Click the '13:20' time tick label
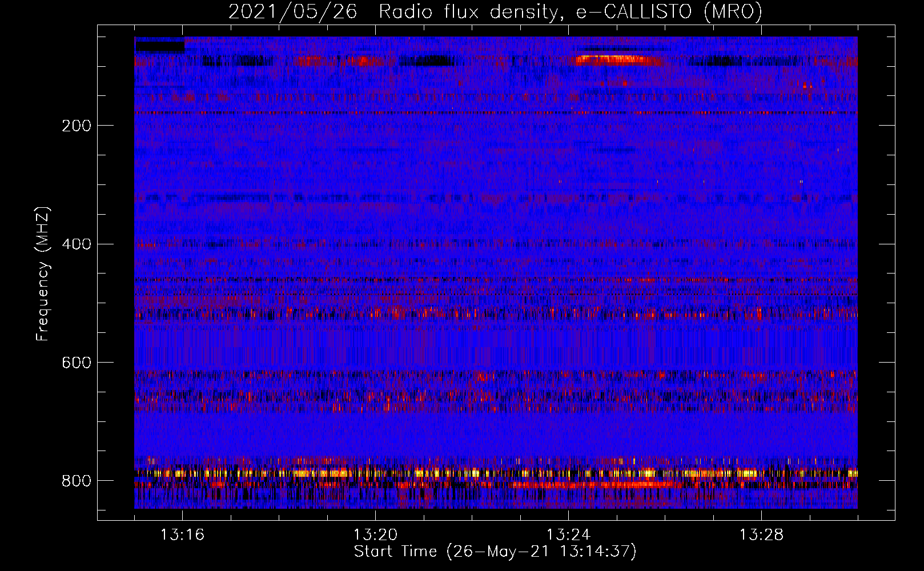The height and width of the screenshot is (571, 924). click(x=375, y=535)
